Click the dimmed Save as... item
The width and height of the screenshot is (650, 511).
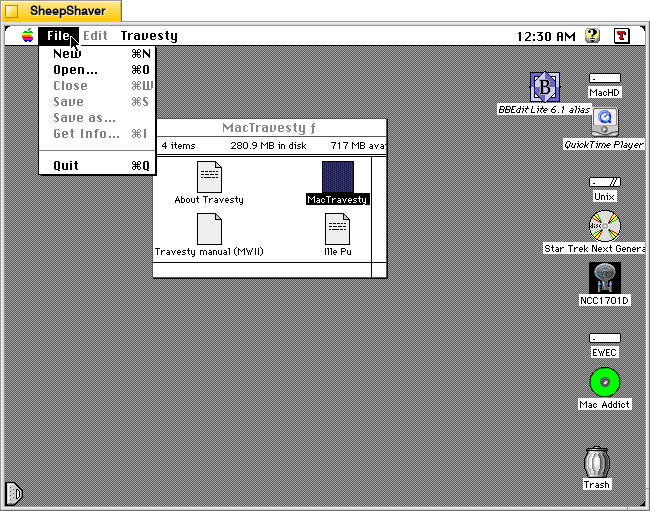click(97, 118)
